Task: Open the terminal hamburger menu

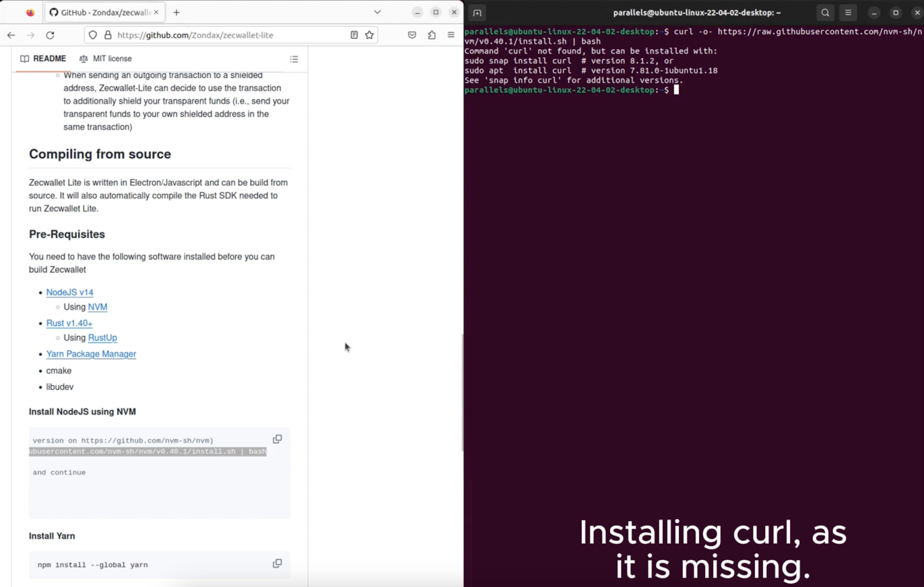Action: point(848,13)
